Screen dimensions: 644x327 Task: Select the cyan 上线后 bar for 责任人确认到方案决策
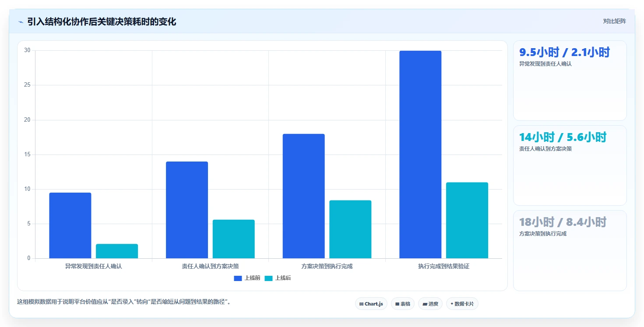[x=234, y=239]
